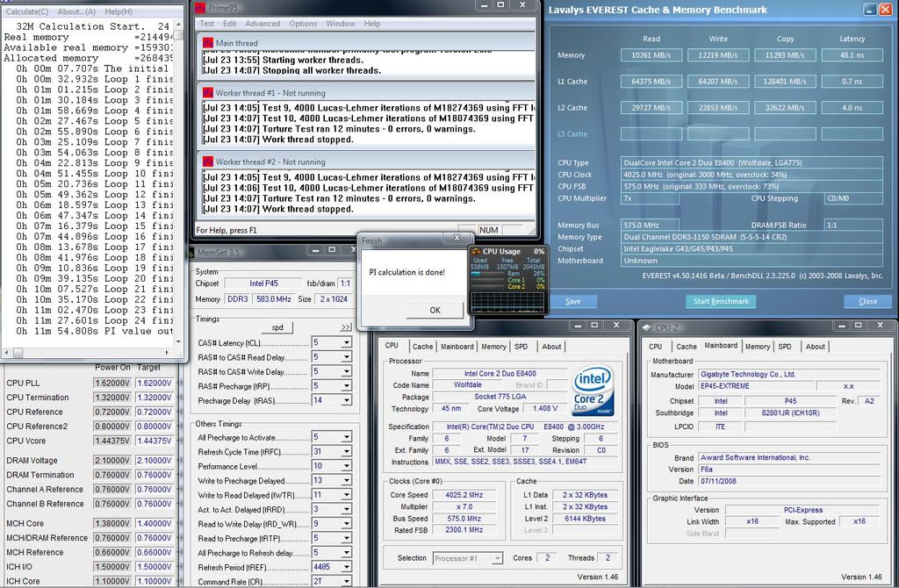The height and width of the screenshot is (588, 899).
Task: Click the Memory Latency 48.1 ns value
Action: (852, 55)
